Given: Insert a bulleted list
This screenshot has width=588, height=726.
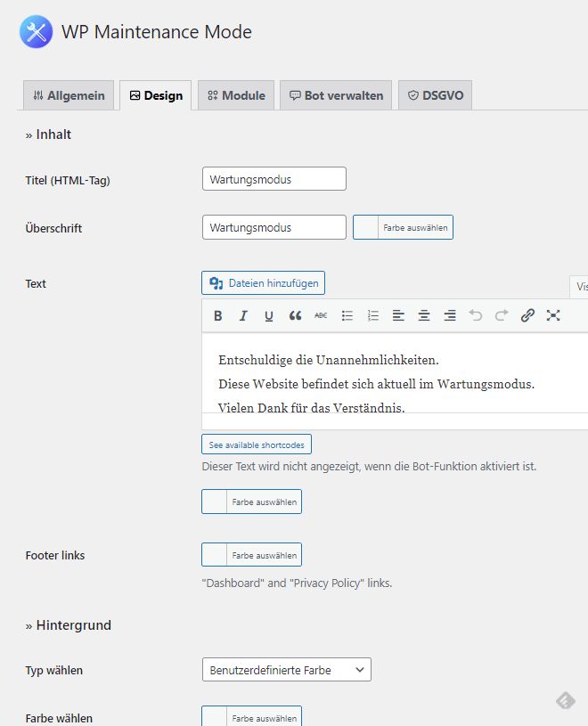Looking at the screenshot, I should point(347,315).
